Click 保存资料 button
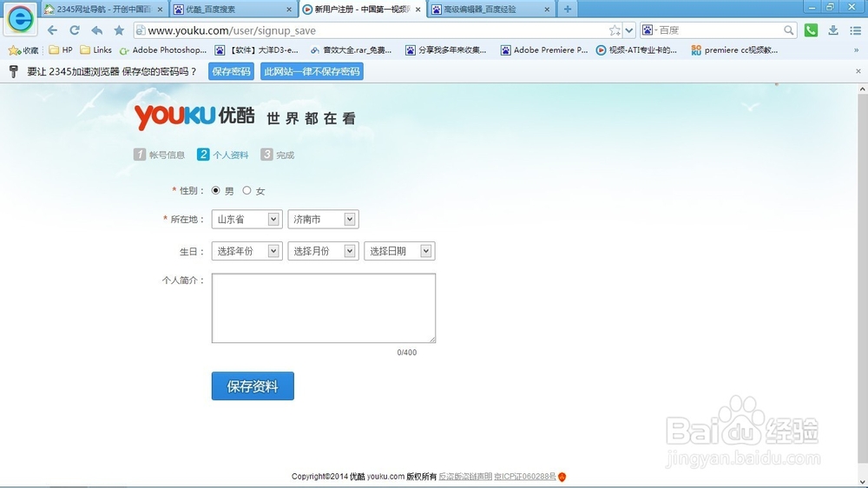Screen dimensions: 868x488 (x=253, y=386)
